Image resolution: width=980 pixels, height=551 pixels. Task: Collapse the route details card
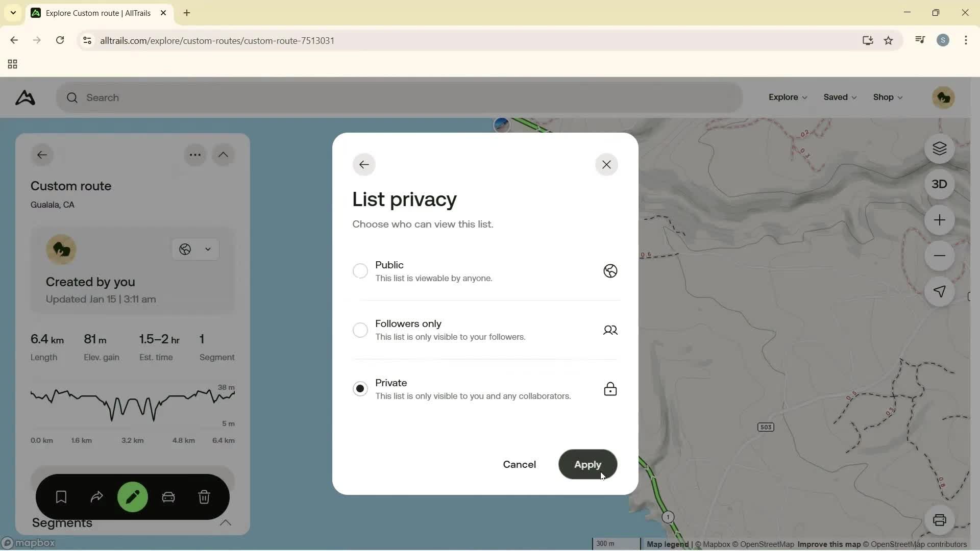224,155
